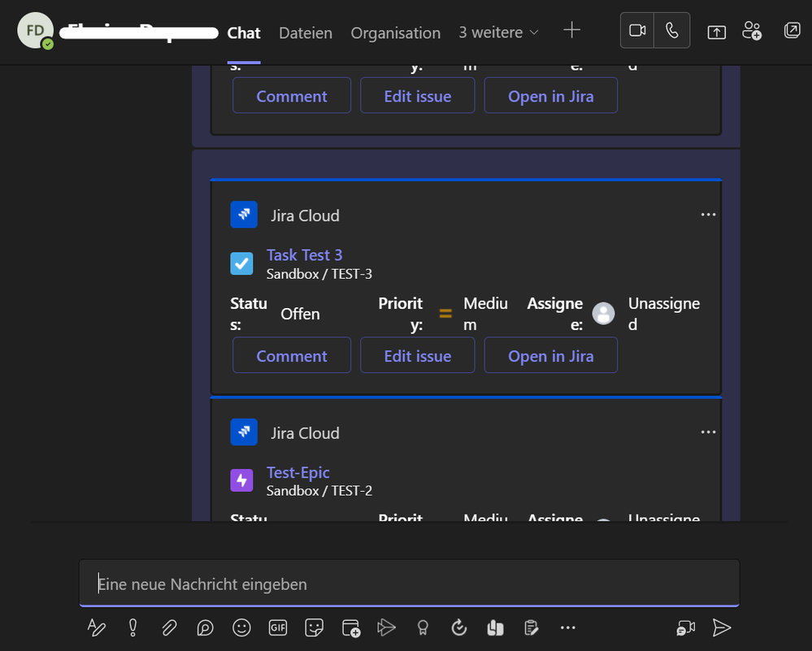The width and height of the screenshot is (812, 651).
Task: Open the Polls clipboard icon
Action: click(x=532, y=627)
